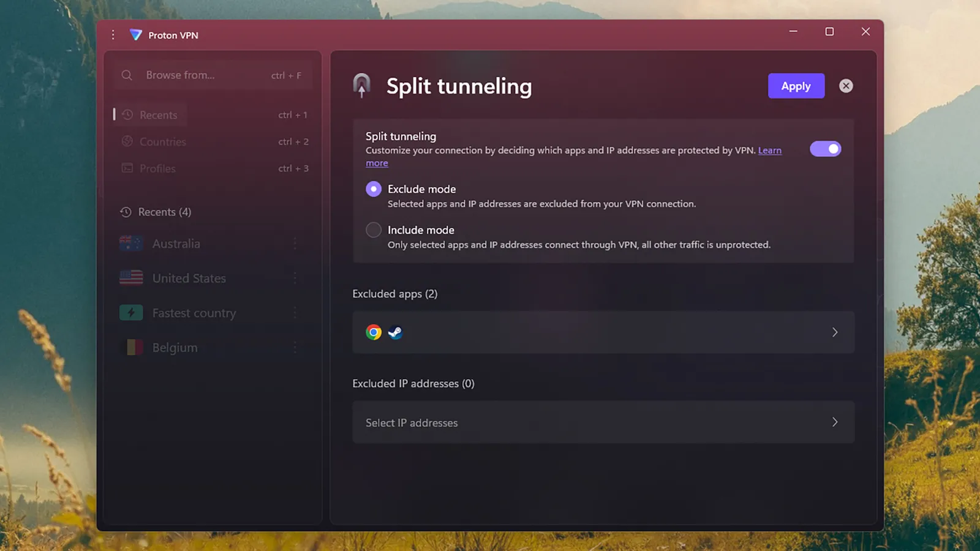
Task: Click the Fastest country lightning icon
Action: [x=131, y=313]
